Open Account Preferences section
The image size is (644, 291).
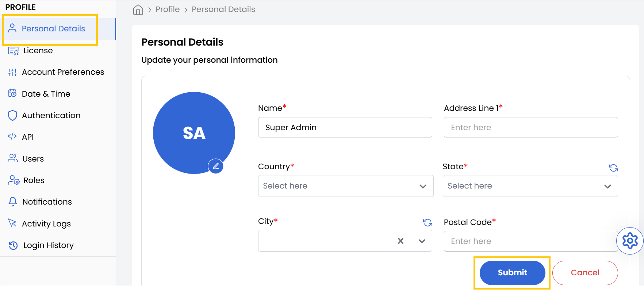coord(58,72)
